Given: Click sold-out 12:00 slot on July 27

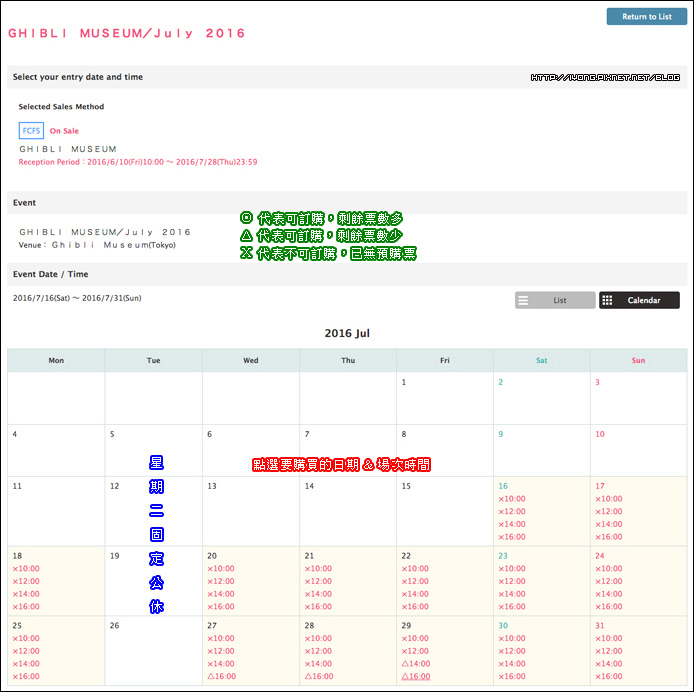Looking at the screenshot, I should point(221,651).
